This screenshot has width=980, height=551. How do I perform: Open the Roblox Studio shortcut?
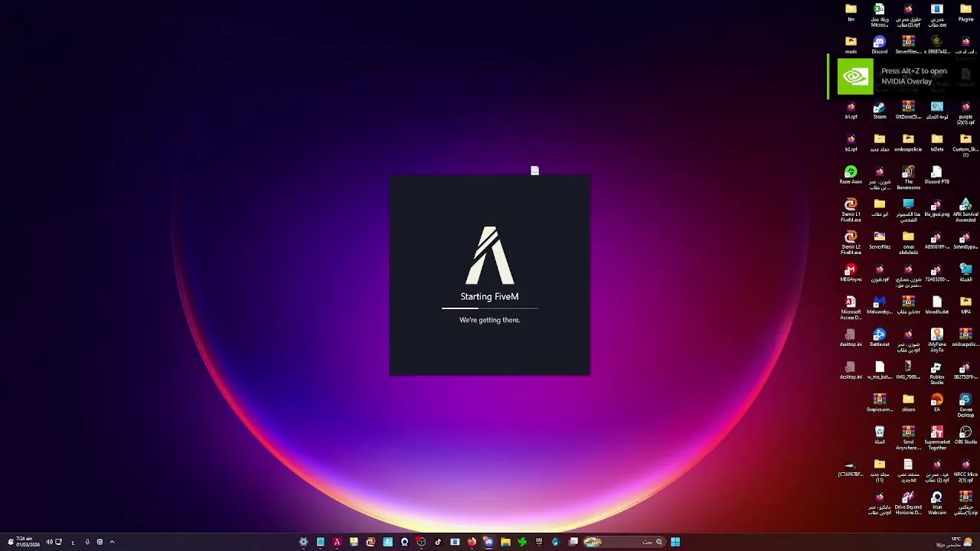[936, 373]
